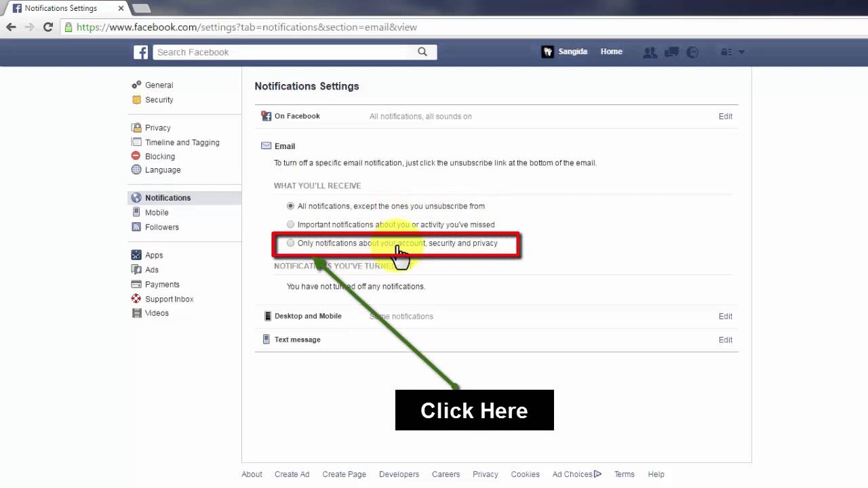Click the Create Page footer link
This screenshot has width=868, height=488.
pos(344,474)
